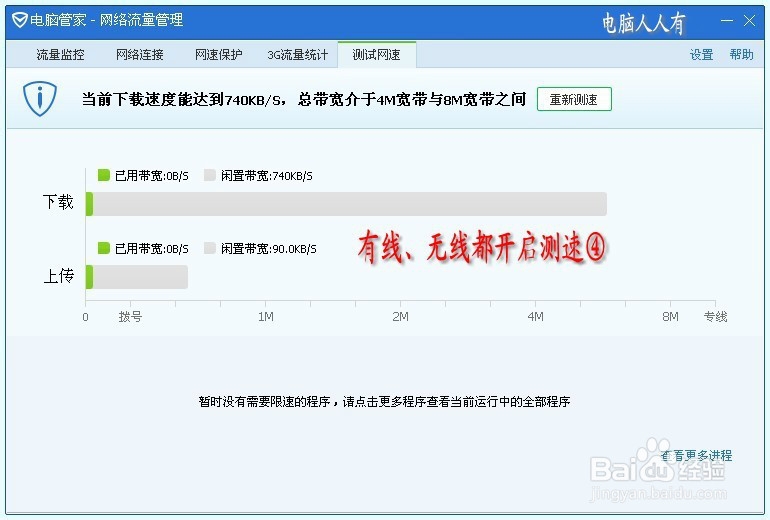Screen dimensions: 770x520
Task: Click the download bandwidth bar
Action: (x=346, y=204)
